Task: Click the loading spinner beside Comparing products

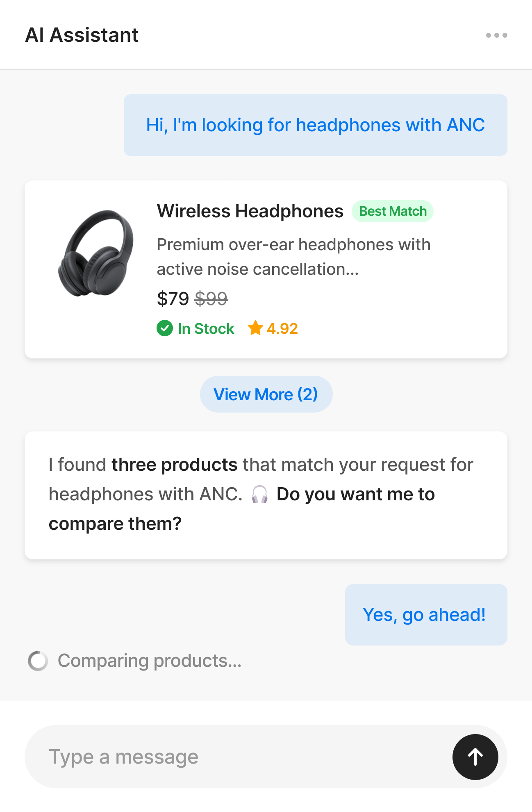Action: [x=38, y=661]
